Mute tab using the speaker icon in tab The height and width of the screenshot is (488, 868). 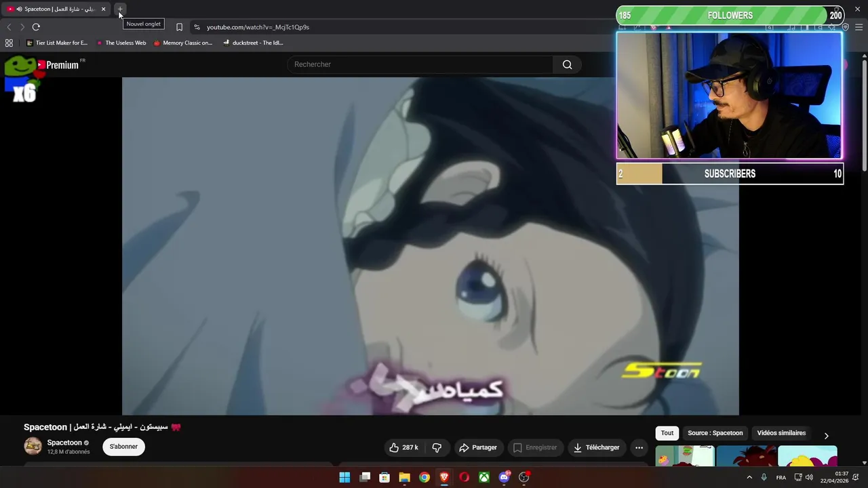tap(18, 9)
